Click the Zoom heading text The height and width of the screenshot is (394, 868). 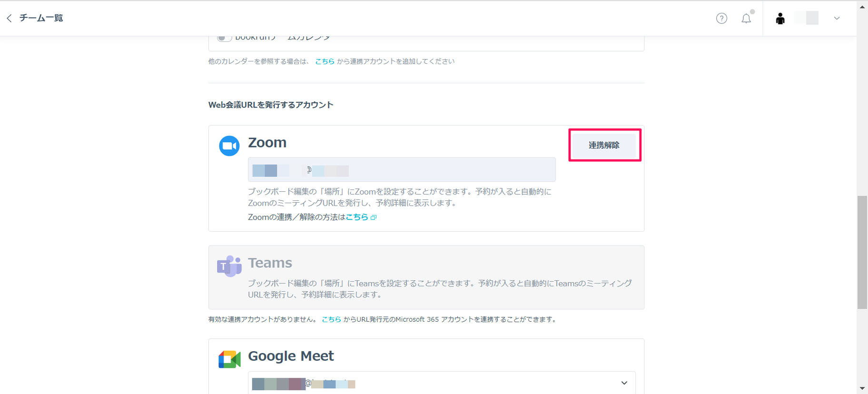tap(267, 142)
